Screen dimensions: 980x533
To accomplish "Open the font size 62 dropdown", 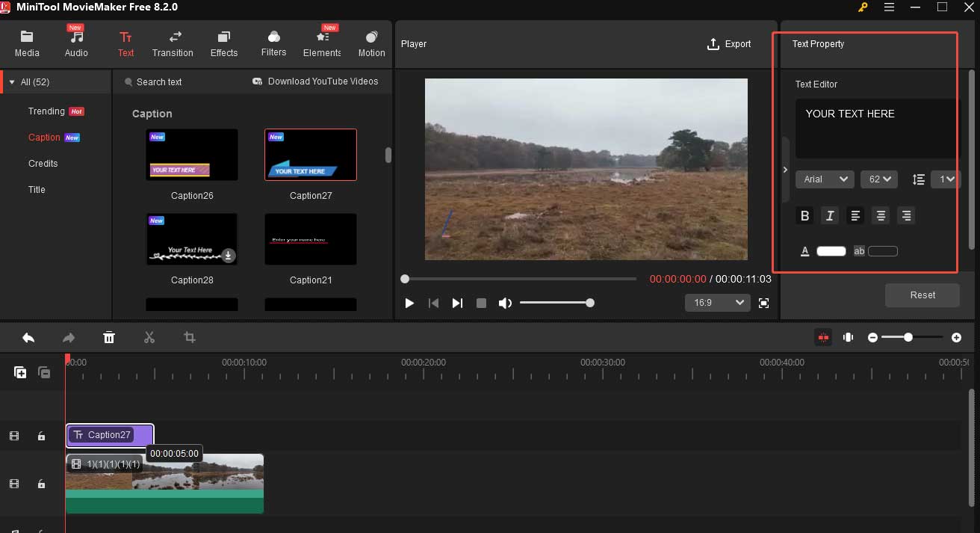I will pos(879,179).
